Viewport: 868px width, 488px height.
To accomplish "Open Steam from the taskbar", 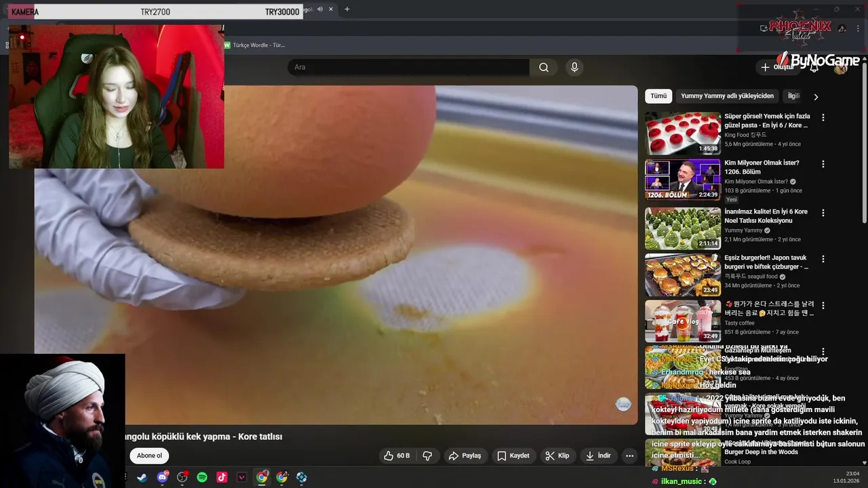I will pos(142,477).
